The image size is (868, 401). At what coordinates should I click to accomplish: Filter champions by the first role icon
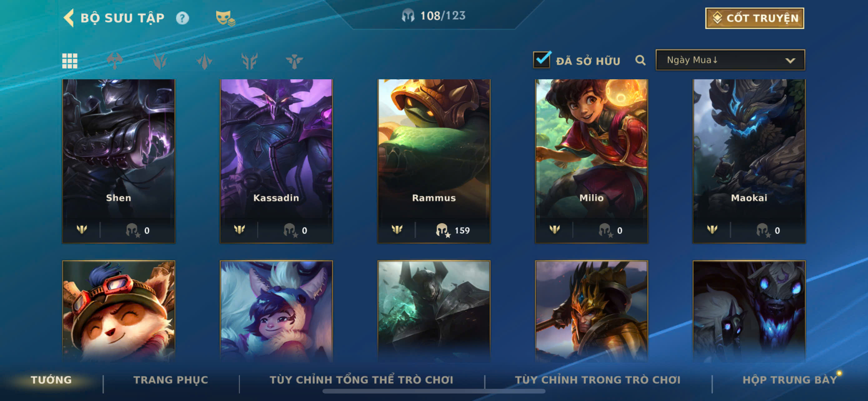point(115,61)
